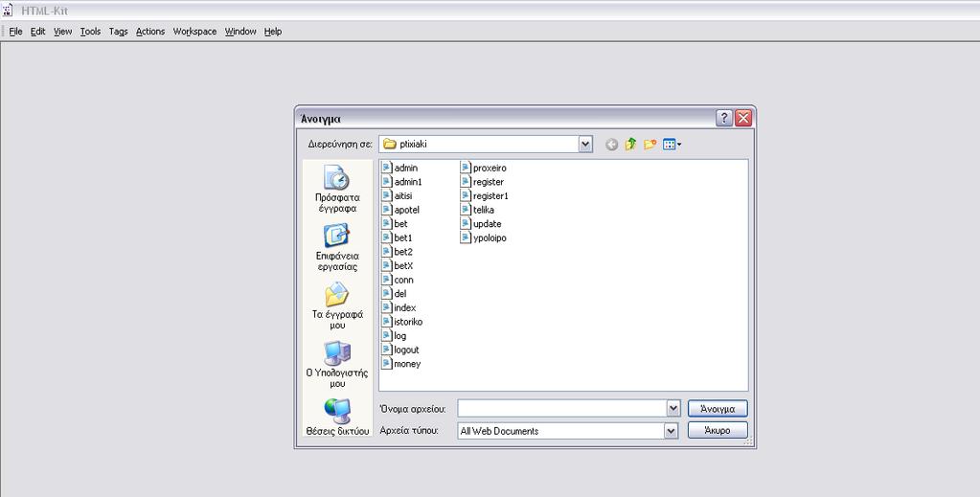Go back to last visited folder

pyautogui.click(x=612, y=145)
